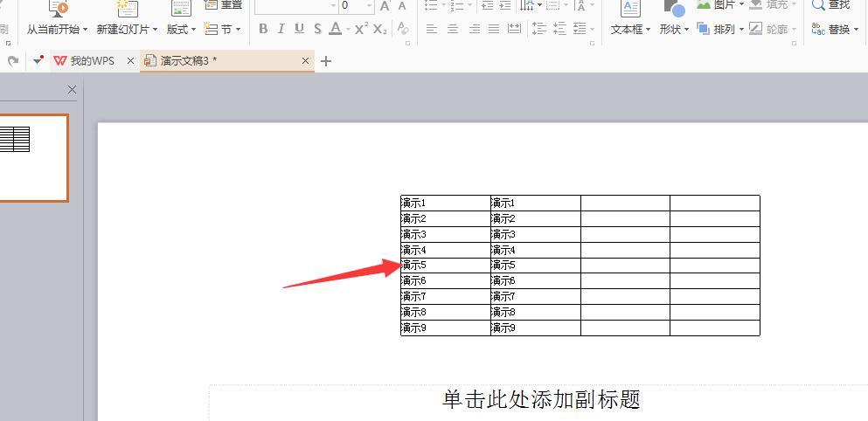Click the 重置 reset button
The height and width of the screenshot is (421, 868).
224,5
